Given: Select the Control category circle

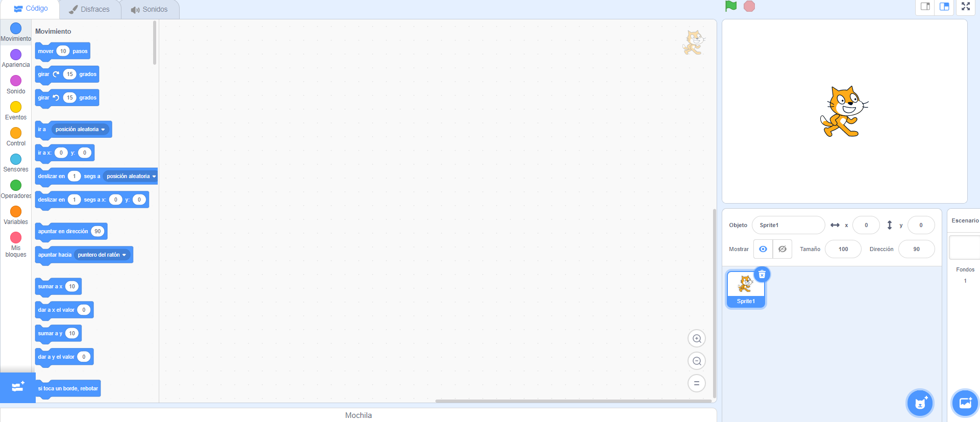Looking at the screenshot, I should click(x=16, y=133).
